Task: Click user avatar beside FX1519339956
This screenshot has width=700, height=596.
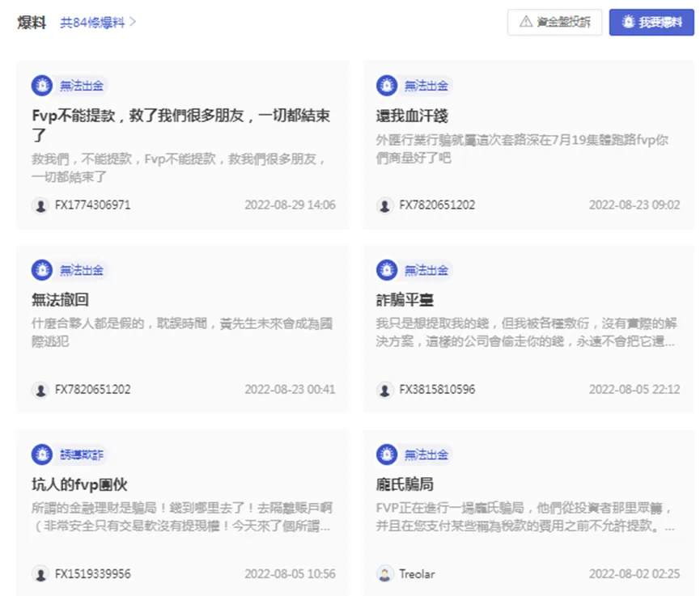Action: [x=40, y=574]
